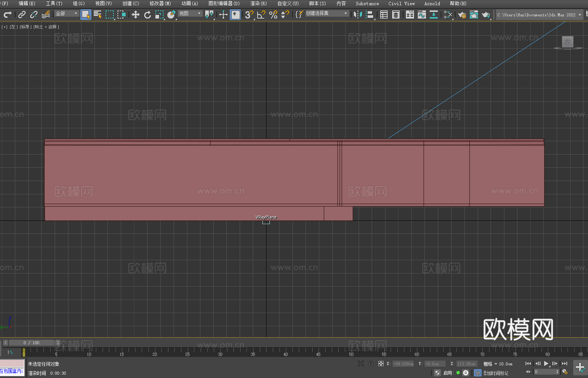Open the 视图 reference coordinate dropdown
This screenshot has height=378, width=588.
pos(190,13)
